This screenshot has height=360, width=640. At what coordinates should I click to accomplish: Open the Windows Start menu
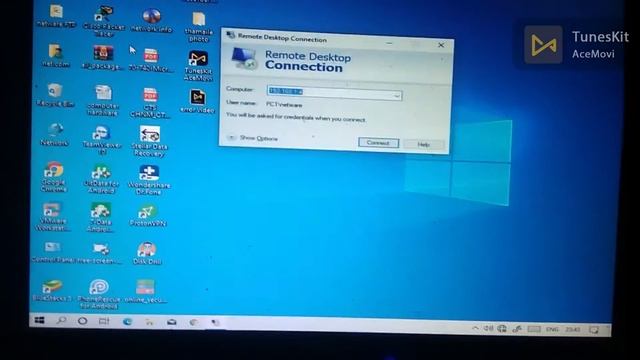tap(40, 320)
